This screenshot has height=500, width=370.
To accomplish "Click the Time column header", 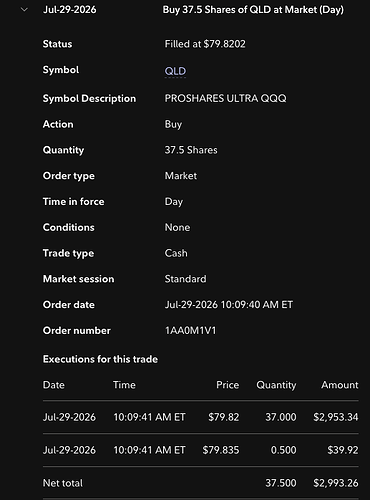I will coord(124,385).
